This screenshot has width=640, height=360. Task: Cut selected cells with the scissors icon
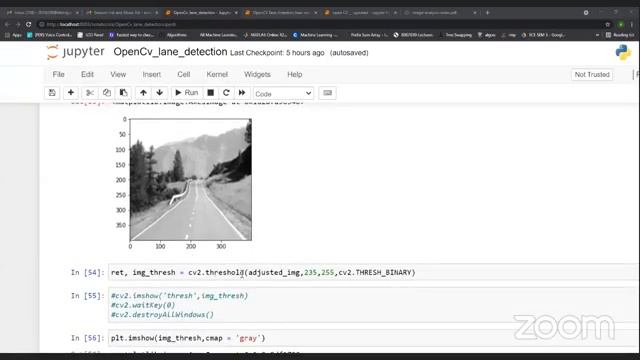point(90,93)
